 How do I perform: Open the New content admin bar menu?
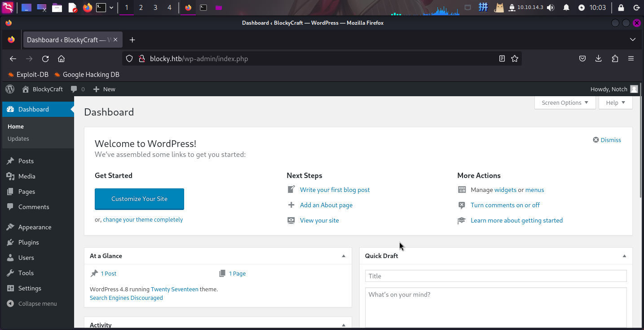pyautogui.click(x=104, y=89)
